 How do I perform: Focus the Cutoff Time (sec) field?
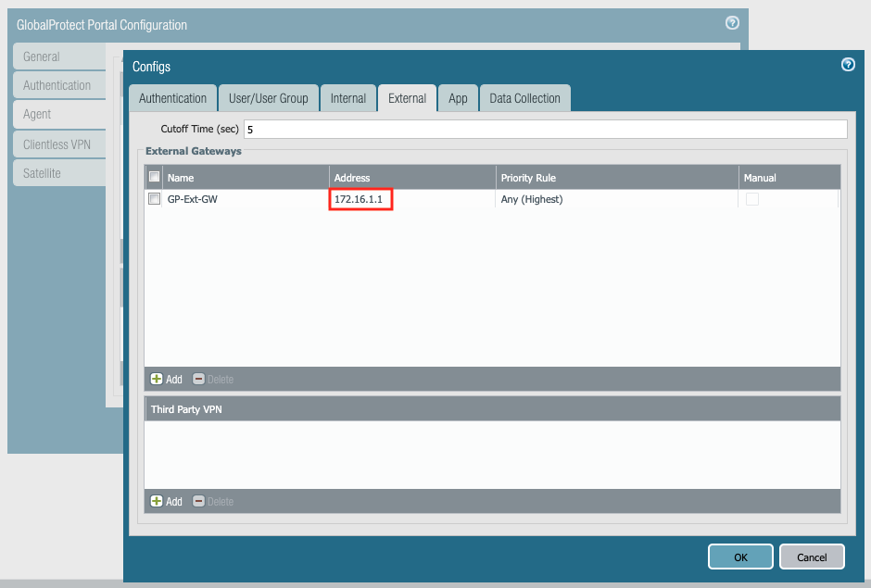(x=546, y=130)
